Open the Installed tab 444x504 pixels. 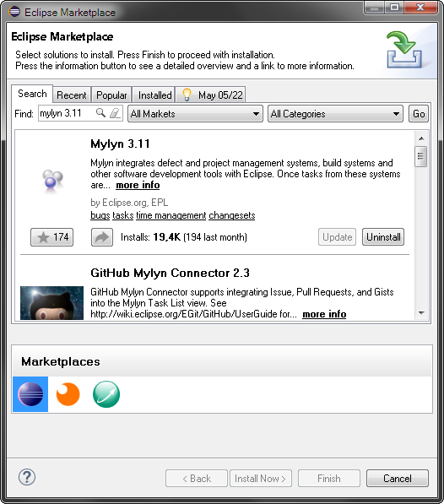pos(154,95)
